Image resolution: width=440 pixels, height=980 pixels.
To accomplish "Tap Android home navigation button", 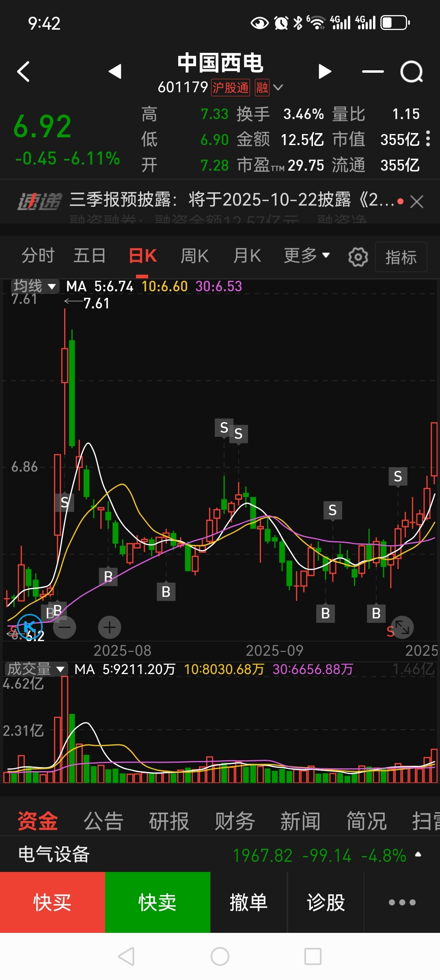I will pos(220,956).
